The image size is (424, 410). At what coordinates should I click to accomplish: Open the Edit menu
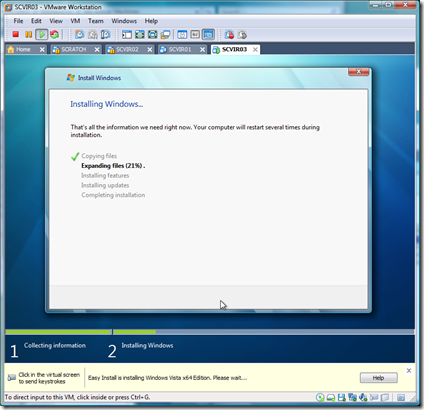36,21
